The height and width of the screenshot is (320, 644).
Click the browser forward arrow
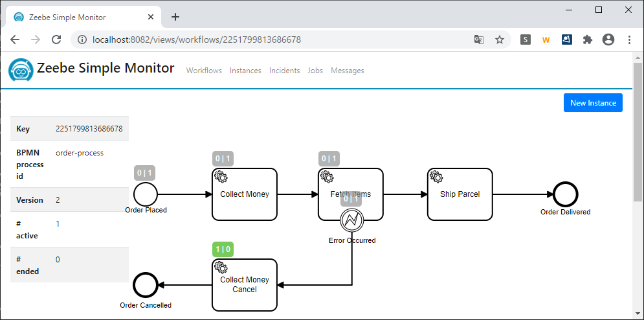coord(36,40)
